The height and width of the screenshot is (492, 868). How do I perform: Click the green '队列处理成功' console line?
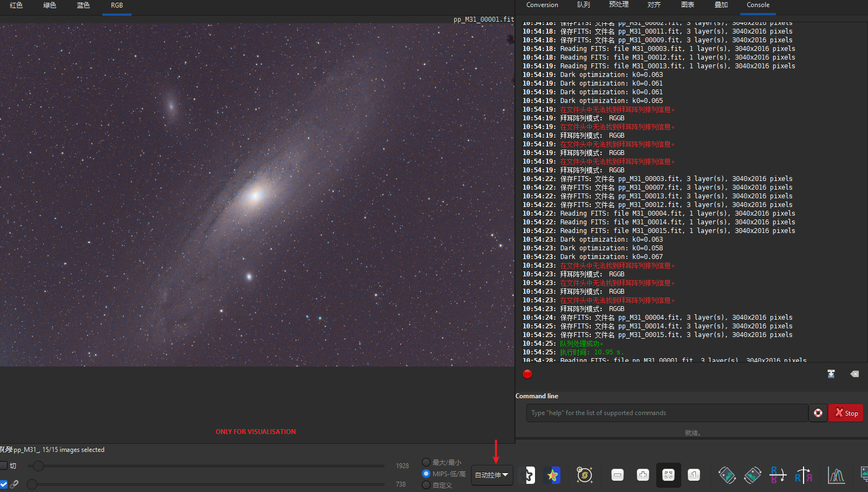point(582,344)
